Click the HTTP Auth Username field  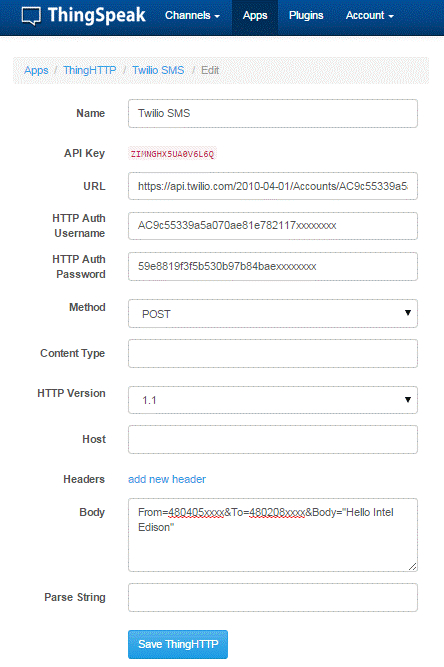273,225
